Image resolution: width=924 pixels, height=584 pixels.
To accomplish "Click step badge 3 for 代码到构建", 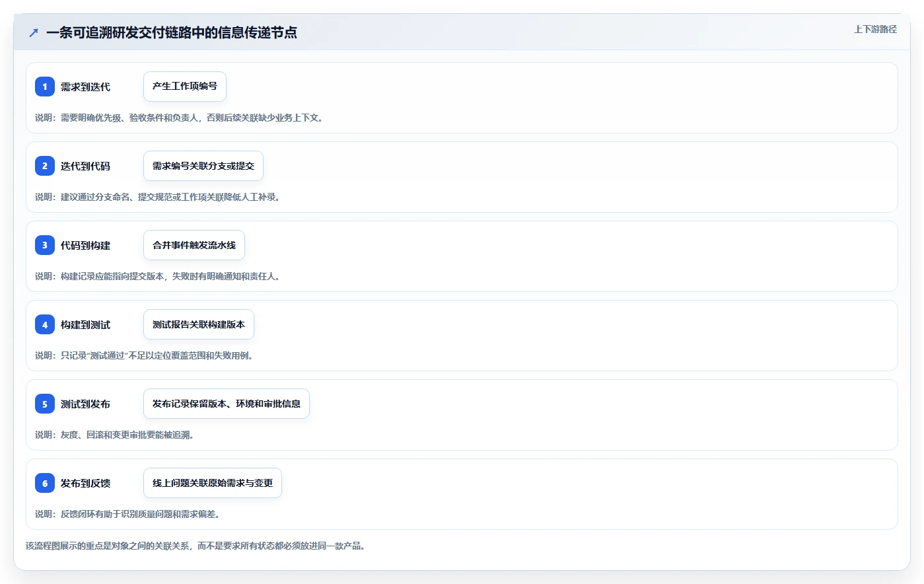I will [45, 245].
